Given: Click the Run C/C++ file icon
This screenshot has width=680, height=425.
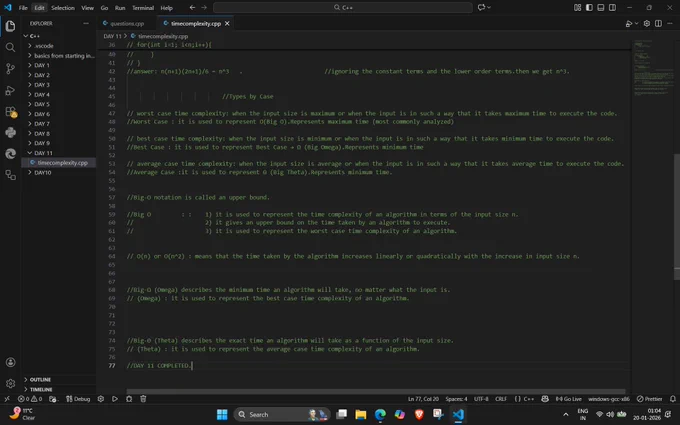Looking at the screenshot, I should tap(629, 23).
